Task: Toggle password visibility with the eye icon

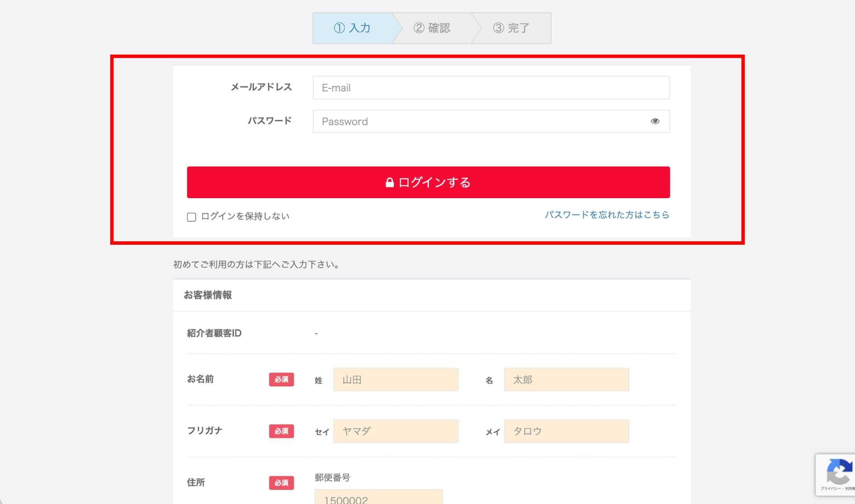Action: pyautogui.click(x=655, y=121)
